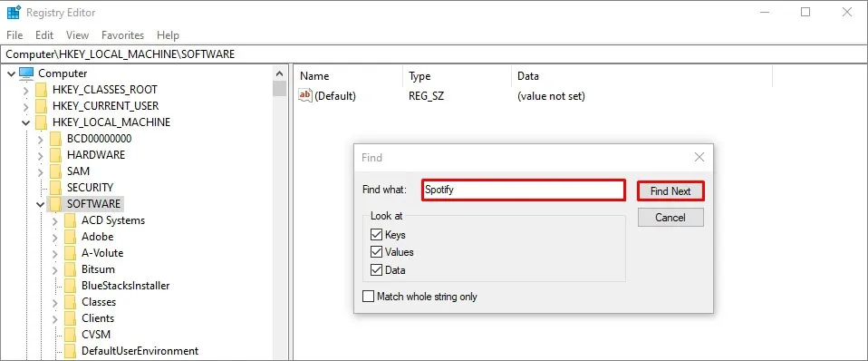
Task: Expand HKEY_CURRENT_USER chevron
Action: pos(26,106)
